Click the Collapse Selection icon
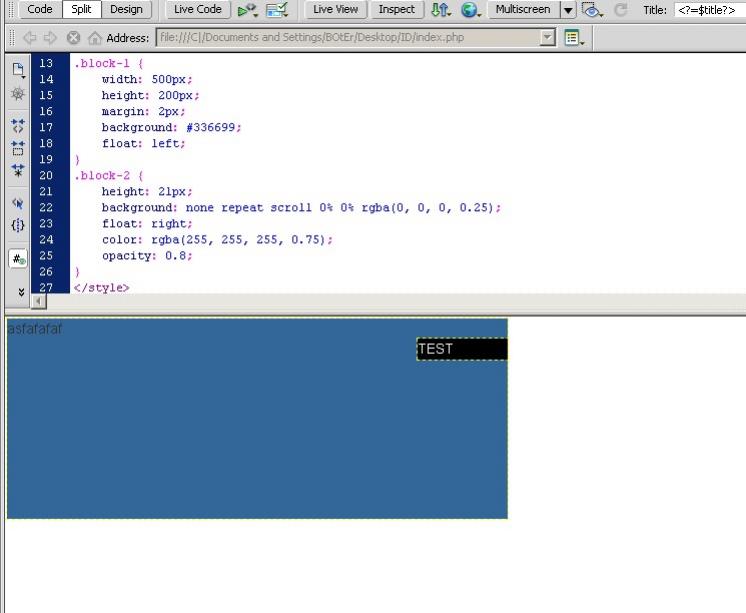746x613 pixels. pyautogui.click(x=18, y=148)
